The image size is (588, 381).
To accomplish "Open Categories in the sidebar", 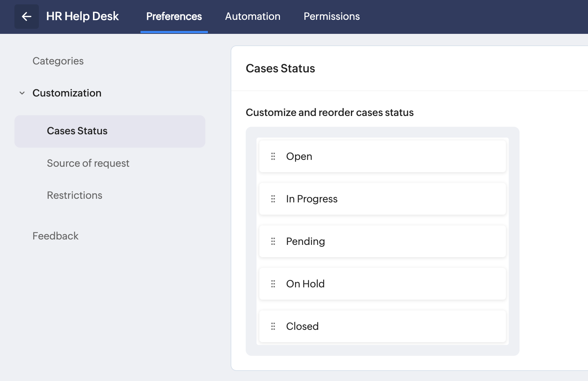I will [58, 61].
